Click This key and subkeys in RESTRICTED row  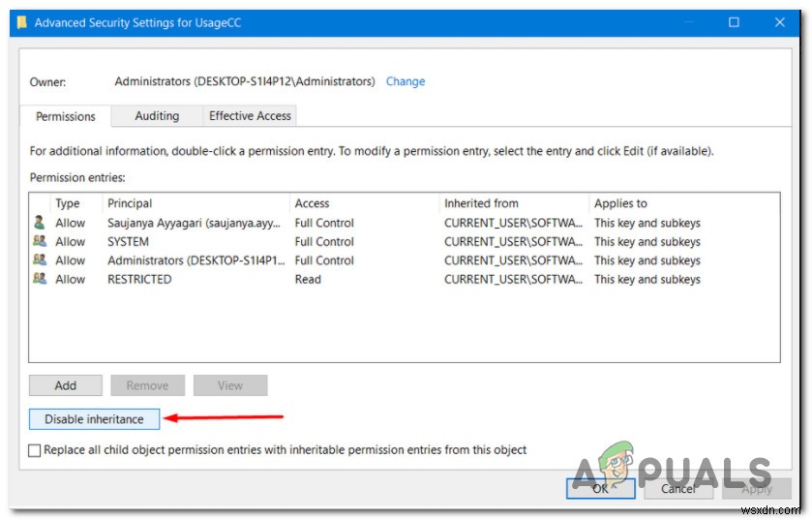647,279
